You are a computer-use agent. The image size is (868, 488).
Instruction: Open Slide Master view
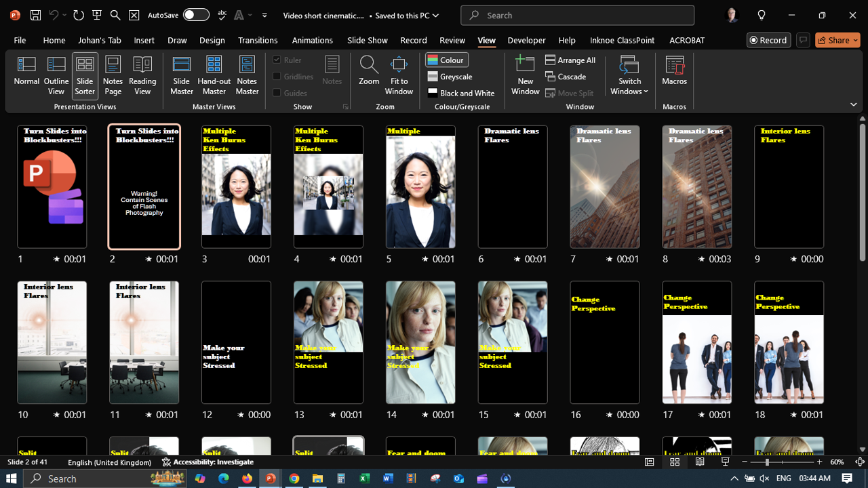(182, 76)
